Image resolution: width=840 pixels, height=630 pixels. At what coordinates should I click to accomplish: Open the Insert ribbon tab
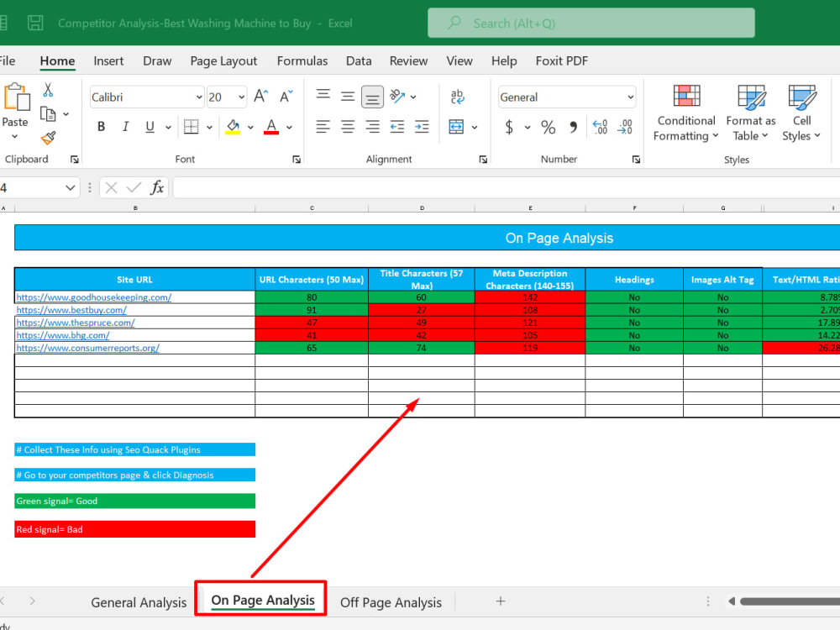click(x=108, y=61)
